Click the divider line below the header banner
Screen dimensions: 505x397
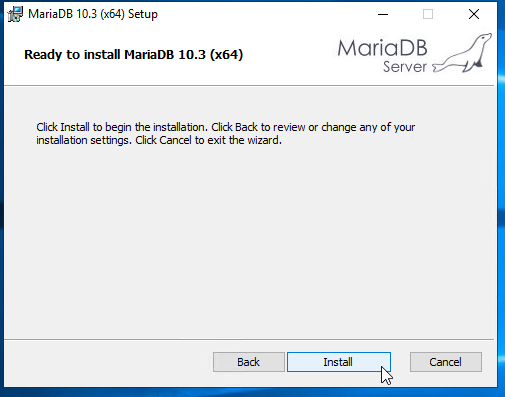point(249,86)
